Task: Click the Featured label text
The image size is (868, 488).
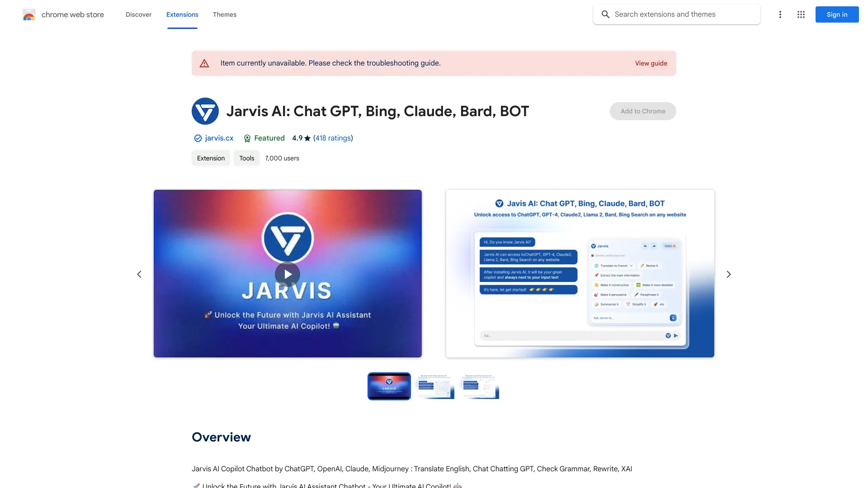Action: [x=269, y=138]
